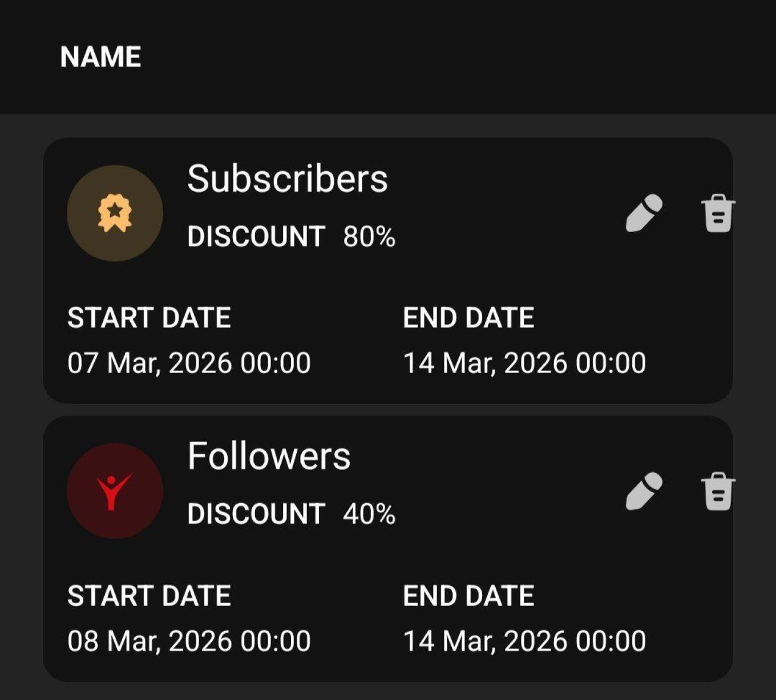Click the NAME column header
The height and width of the screenshot is (700, 776).
point(100,57)
